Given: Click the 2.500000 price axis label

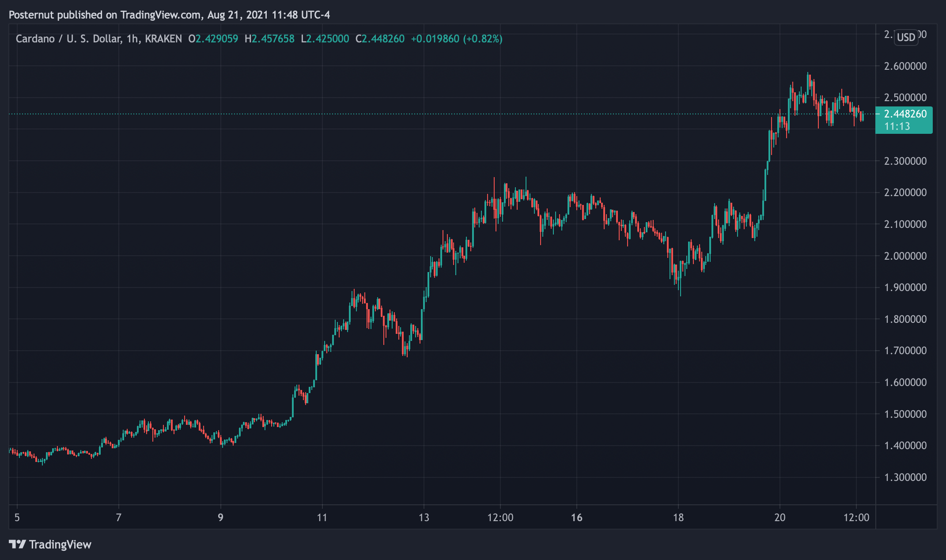Looking at the screenshot, I should click(x=905, y=98).
